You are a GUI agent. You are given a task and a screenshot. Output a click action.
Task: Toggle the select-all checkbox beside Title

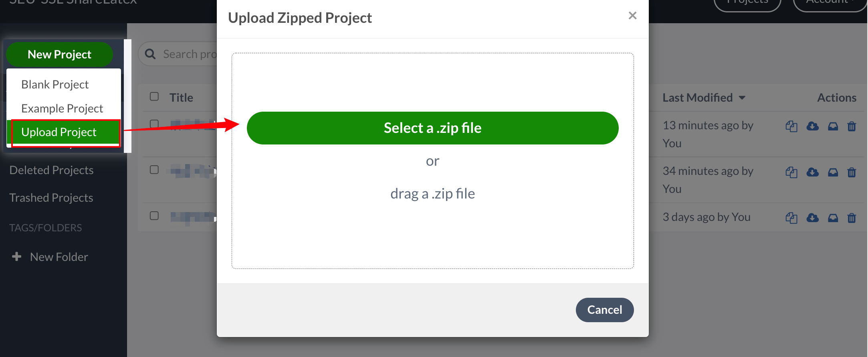tap(154, 96)
